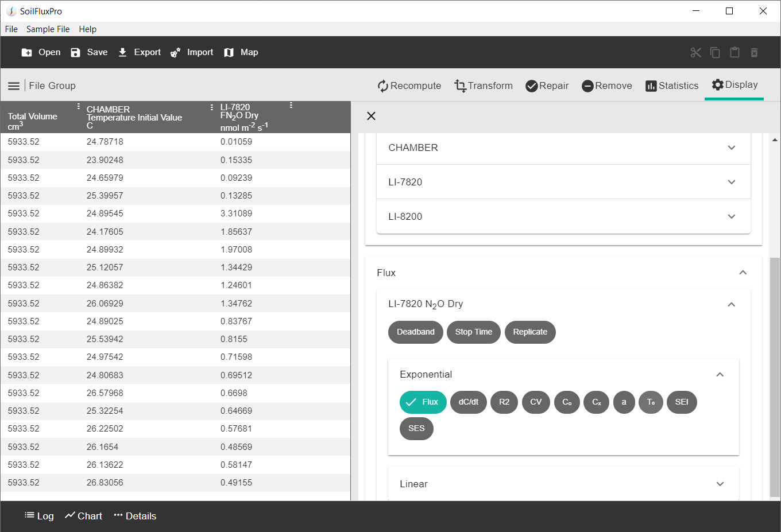Viewport: 781px width, 532px height.
Task: Click the Display tab label
Action: pyautogui.click(x=741, y=84)
